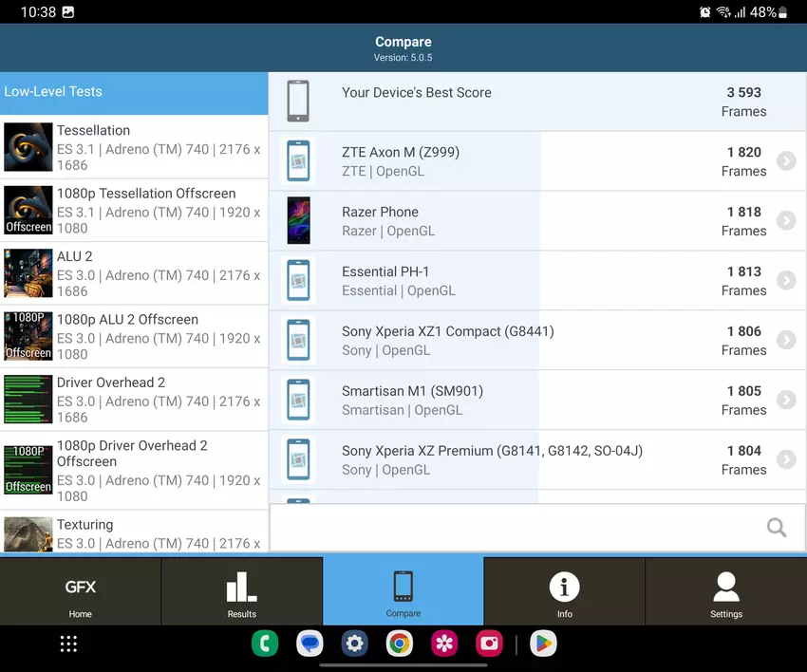Screen dimensions: 807x672
Task: Select Driver Overhead 2 test
Action: pyautogui.click(x=134, y=400)
